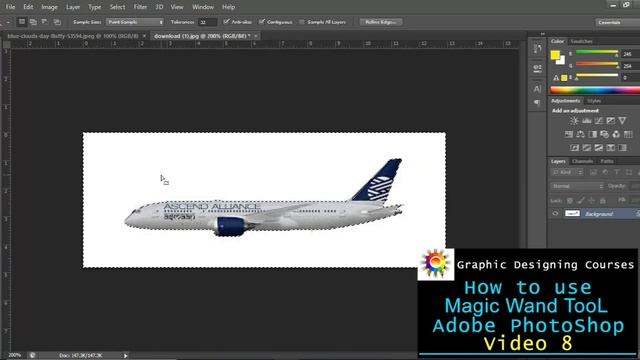Open the Sample Size dropdown
640x360 pixels.
[135, 22]
